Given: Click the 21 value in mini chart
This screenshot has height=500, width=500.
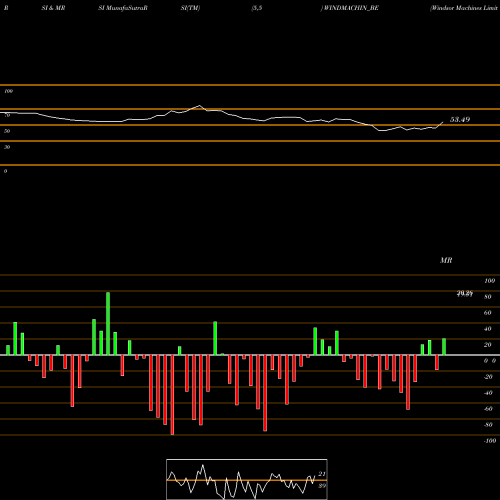Looking at the screenshot, I should [x=322, y=474].
